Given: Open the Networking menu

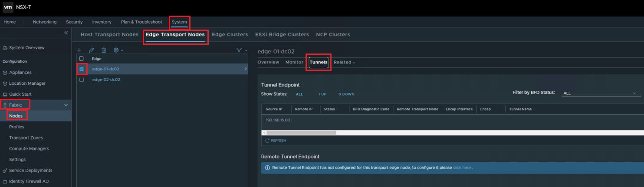Looking at the screenshot, I should click(x=45, y=22).
